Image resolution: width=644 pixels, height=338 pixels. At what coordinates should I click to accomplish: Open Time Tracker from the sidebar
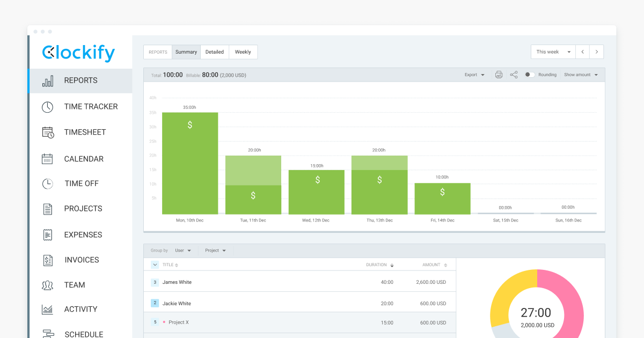[x=47, y=107]
